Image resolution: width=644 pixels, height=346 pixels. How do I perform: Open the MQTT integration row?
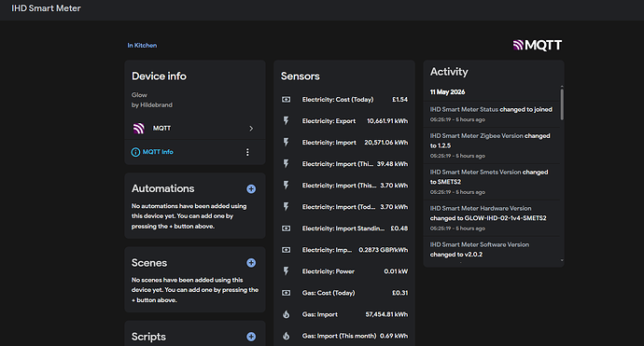tap(195, 129)
